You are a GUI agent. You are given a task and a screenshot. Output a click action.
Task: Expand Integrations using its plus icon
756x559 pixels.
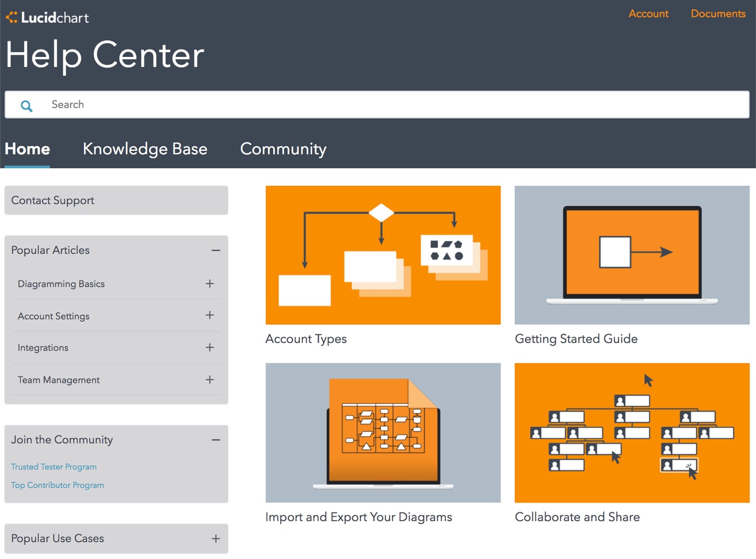(210, 348)
